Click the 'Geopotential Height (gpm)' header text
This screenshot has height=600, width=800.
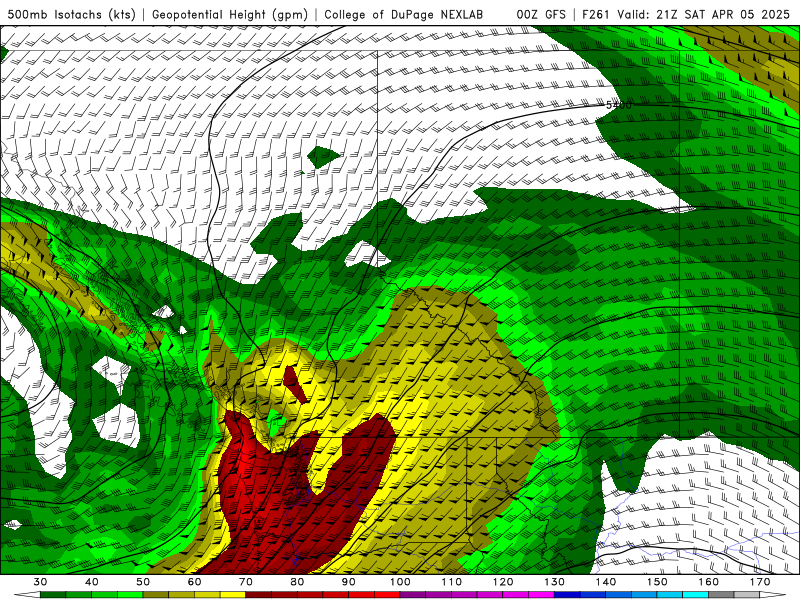(x=230, y=14)
